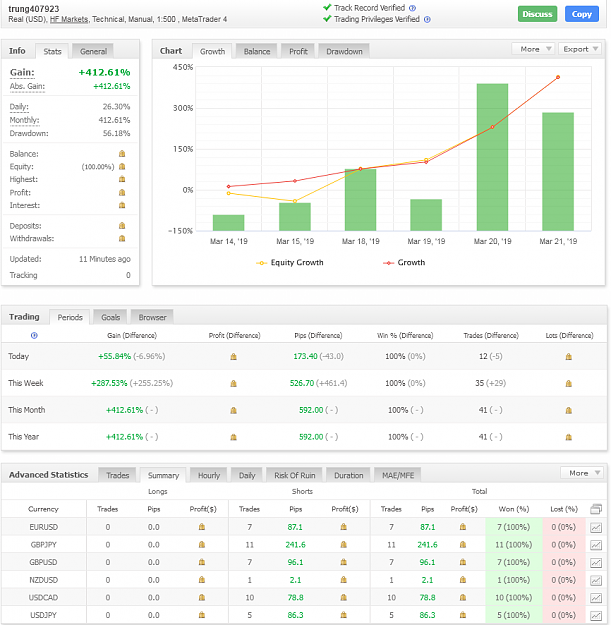Screen dimensions: 611x625
Task: Open the MAE/MFE statistics tab
Action: (x=398, y=475)
